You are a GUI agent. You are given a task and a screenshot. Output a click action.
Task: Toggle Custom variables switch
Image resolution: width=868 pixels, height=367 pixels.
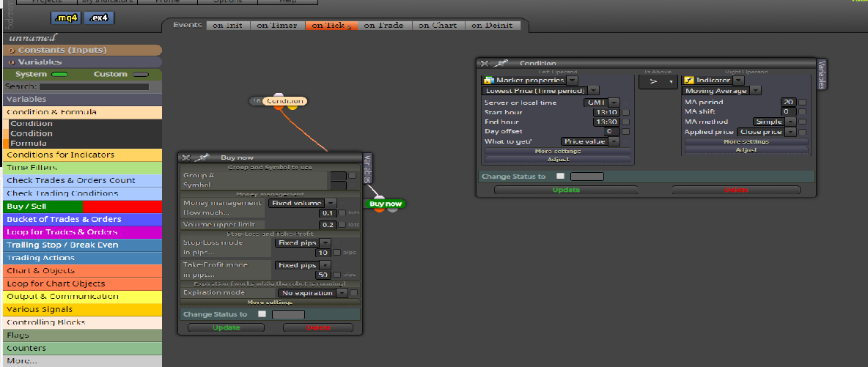tap(141, 74)
